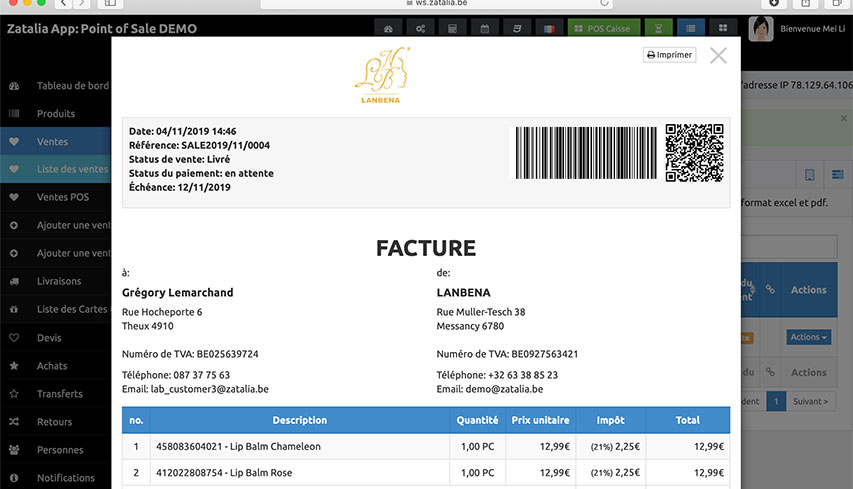
Task: Click the orange payment status badge in the sales row
Action: click(747, 338)
